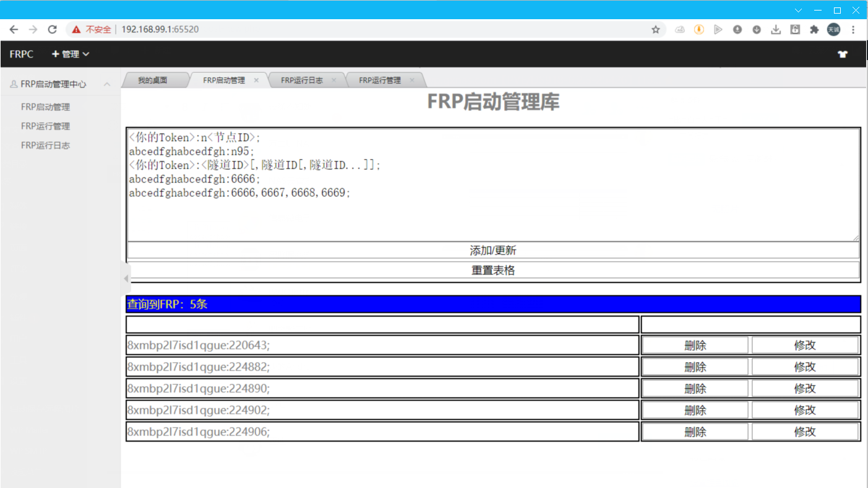Open the browser Extensions puzzle icon

pos(814,30)
